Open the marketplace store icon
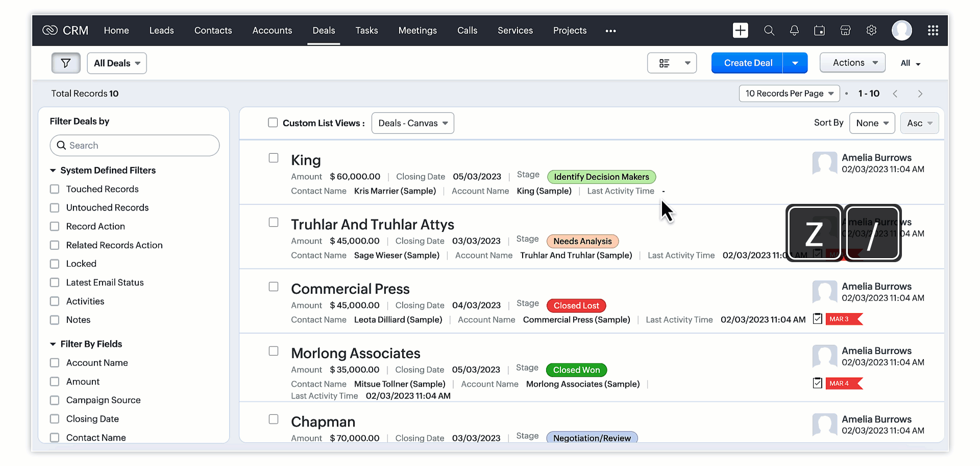The width and height of the screenshot is (980, 466). tap(845, 31)
